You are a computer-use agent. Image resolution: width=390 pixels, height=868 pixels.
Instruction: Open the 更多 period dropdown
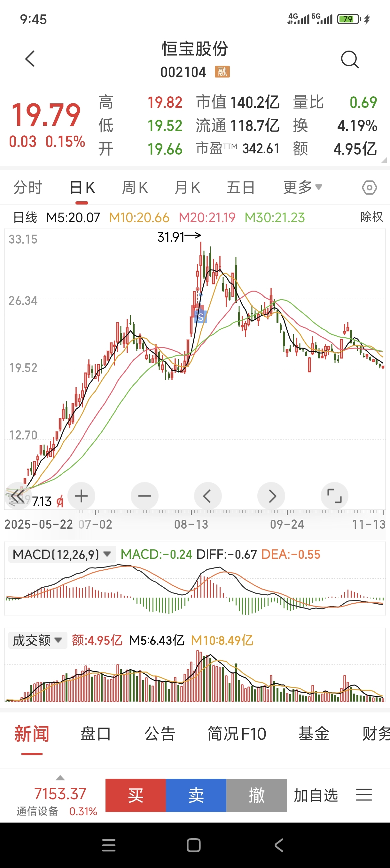pyautogui.click(x=302, y=187)
